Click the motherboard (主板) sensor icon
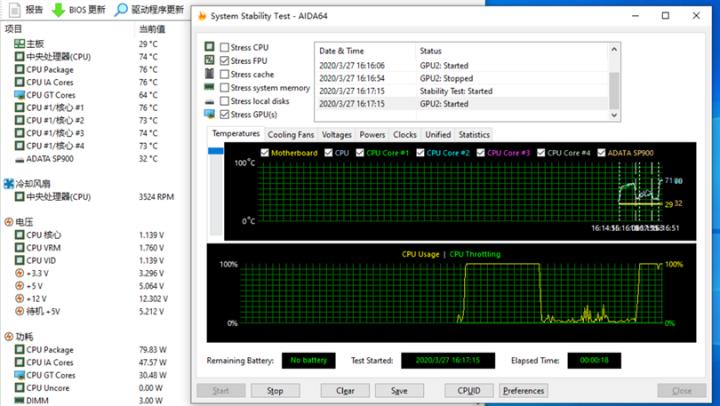Viewport: 720px width, 406px height. (19, 44)
